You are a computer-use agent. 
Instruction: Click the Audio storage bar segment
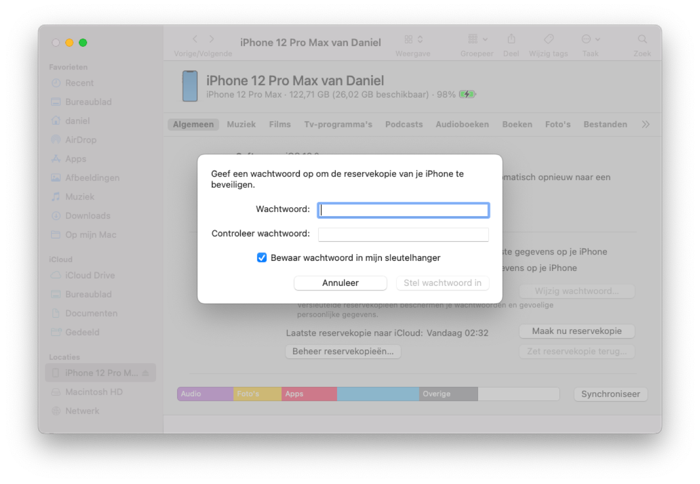[205, 394]
